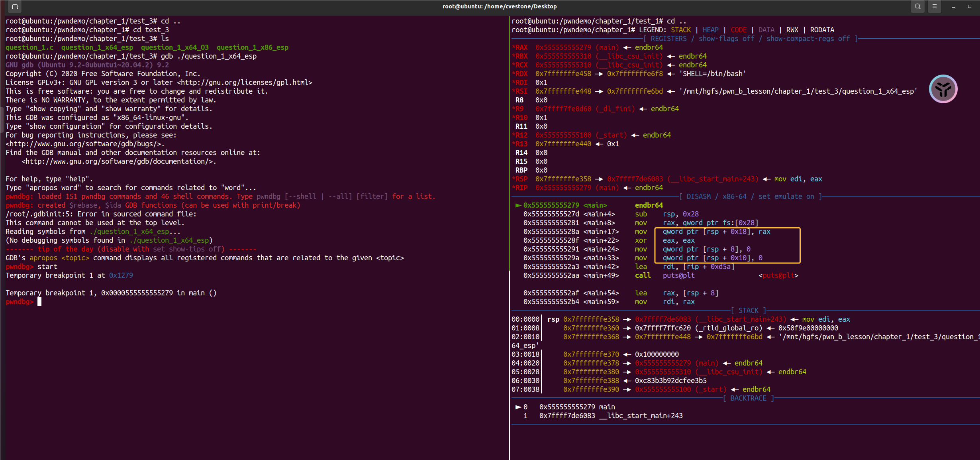
Task: Click the 'DATA' legend label
Action: [x=766, y=30]
